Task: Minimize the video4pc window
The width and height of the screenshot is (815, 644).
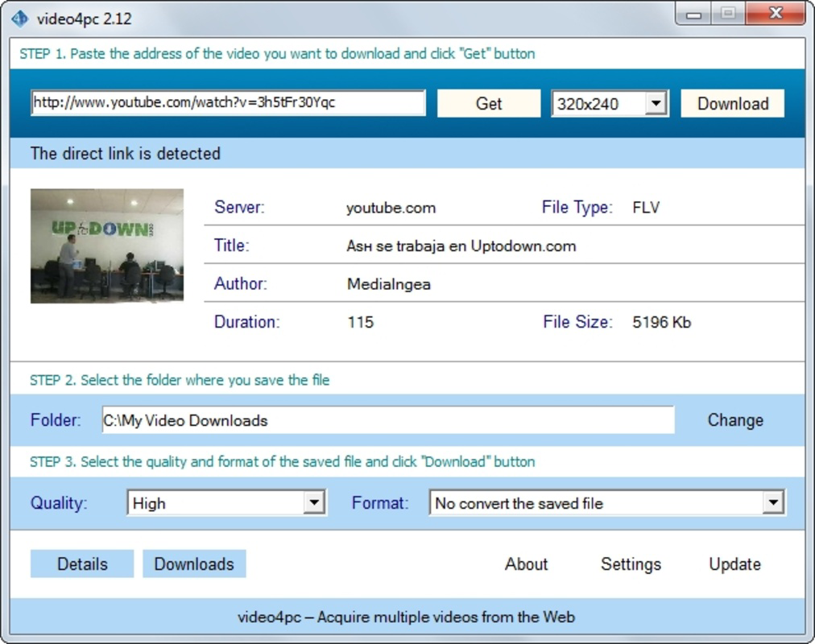Action: pos(693,14)
